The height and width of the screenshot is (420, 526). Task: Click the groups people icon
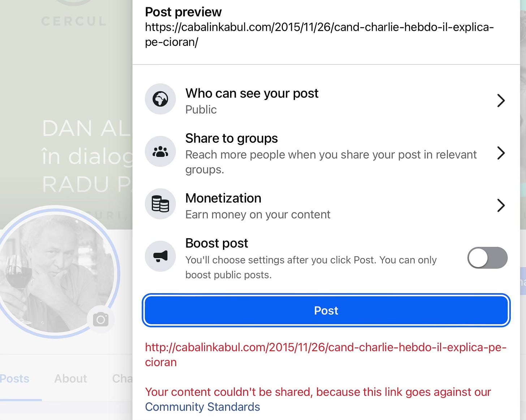pyautogui.click(x=160, y=151)
